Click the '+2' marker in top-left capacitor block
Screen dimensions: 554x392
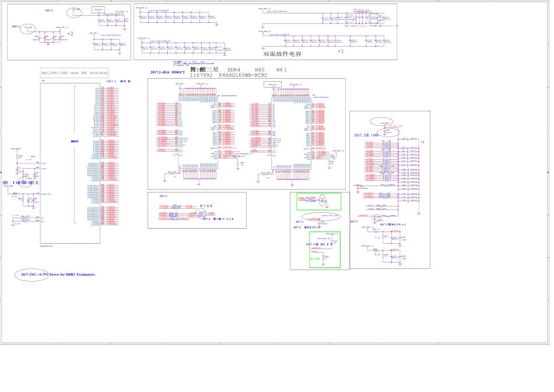click(x=70, y=34)
